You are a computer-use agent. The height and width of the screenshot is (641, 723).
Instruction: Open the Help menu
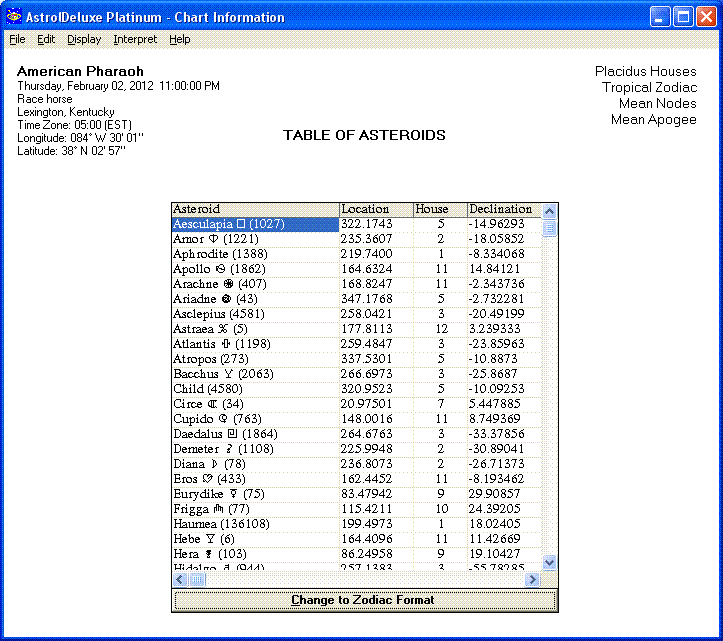(x=179, y=39)
